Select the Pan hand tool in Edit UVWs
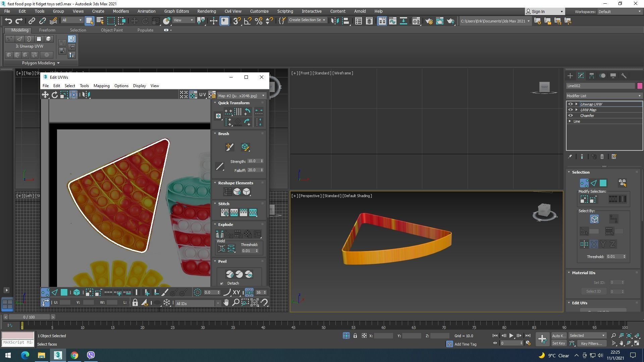The height and width of the screenshot is (362, 644). pyautogui.click(x=226, y=303)
